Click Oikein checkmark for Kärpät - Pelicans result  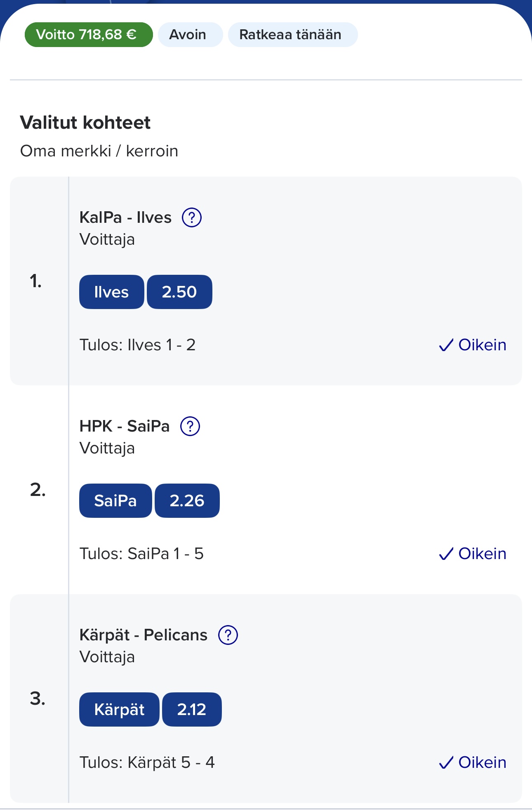[473, 762]
